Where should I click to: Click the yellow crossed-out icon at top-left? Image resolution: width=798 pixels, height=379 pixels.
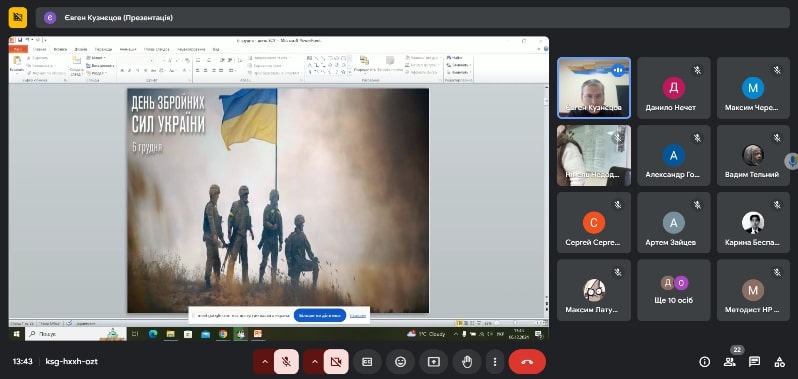point(18,18)
